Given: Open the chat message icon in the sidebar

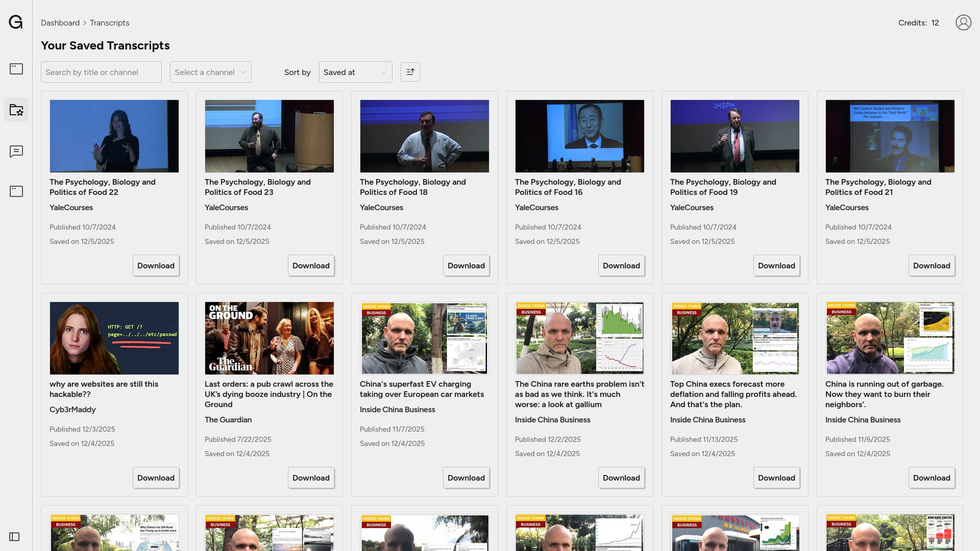Looking at the screenshot, I should (x=16, y=152).
